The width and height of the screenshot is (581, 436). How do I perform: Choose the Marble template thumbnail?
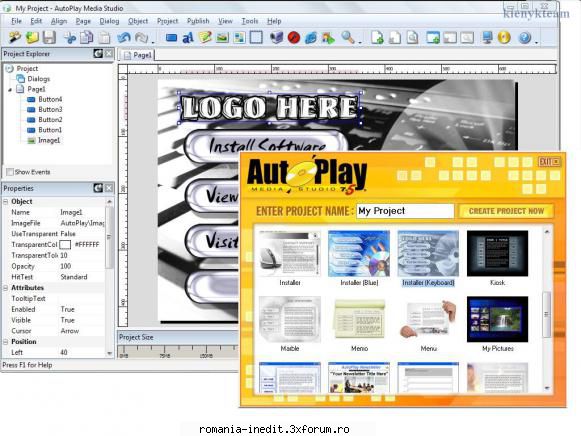pos(289,319)
